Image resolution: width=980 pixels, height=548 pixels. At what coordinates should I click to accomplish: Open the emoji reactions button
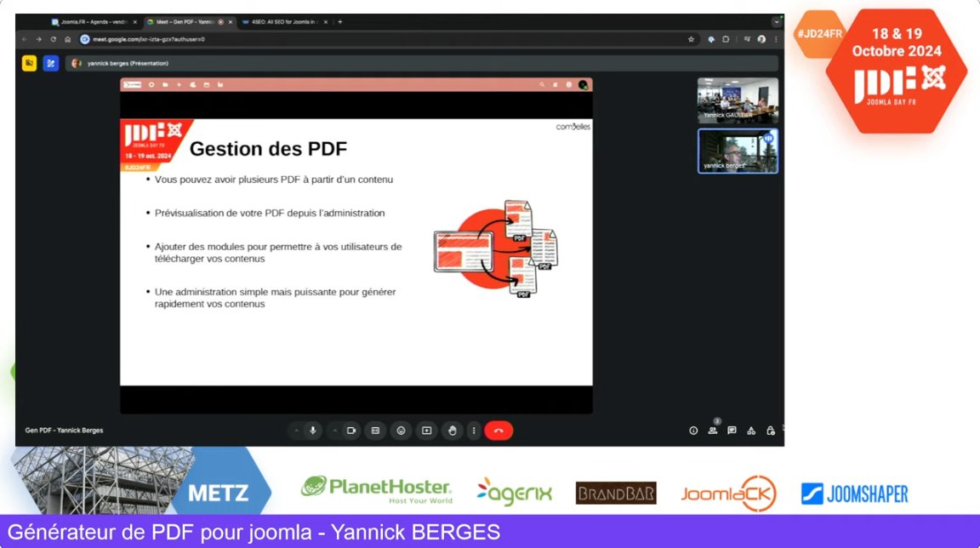coord(402,431)
